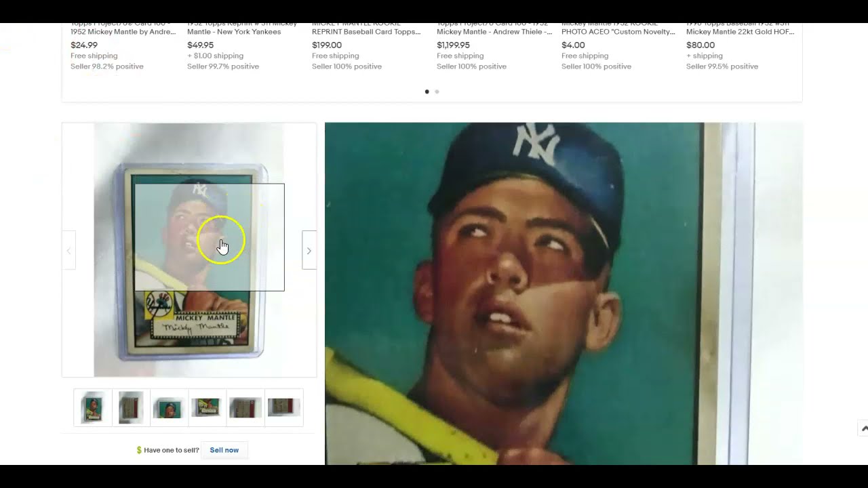This screenshot has height=488, width=868.
Task: Click the green dollar sign icon
Action: coord(139,450)
